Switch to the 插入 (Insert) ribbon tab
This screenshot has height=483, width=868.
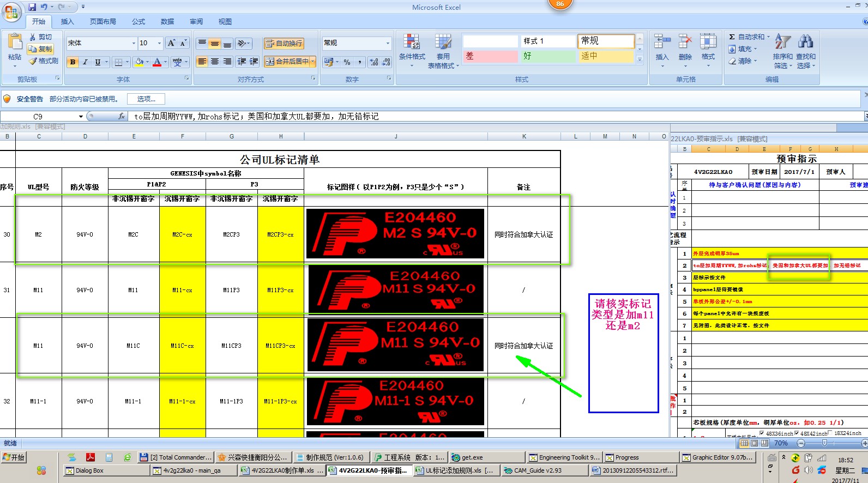click(x=67, y=22)
